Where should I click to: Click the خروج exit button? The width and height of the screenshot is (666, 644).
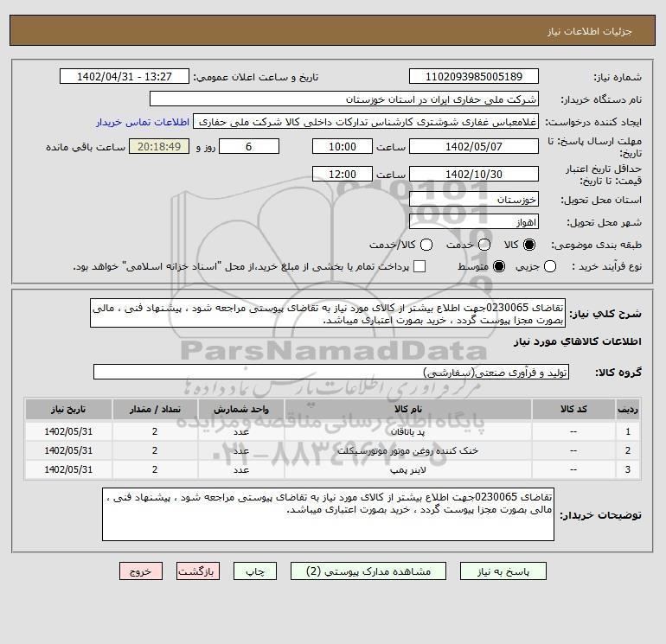(x=141, y=571)
